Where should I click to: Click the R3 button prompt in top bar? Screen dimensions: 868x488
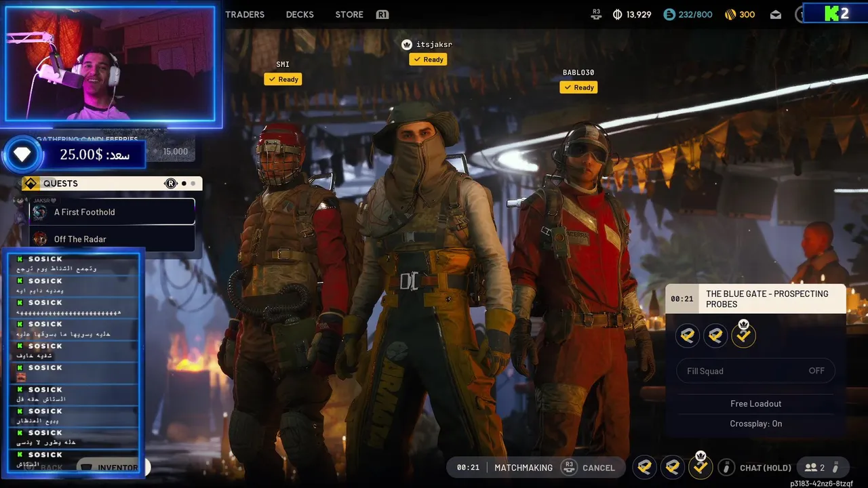pyautogui.click(x=597, y=13)
